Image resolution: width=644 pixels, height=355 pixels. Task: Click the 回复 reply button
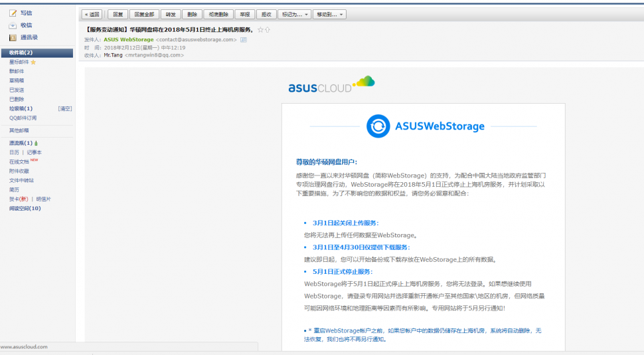pos(118,15)
